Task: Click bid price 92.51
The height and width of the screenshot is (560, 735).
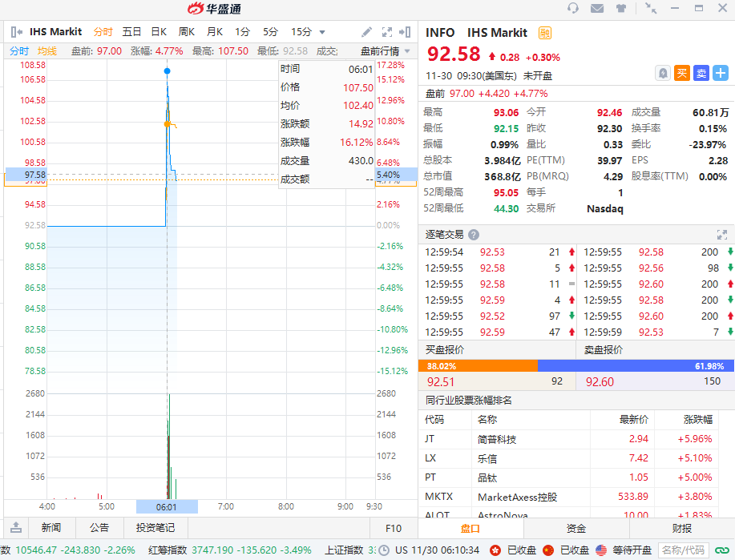Action: [x=441, y=382]
